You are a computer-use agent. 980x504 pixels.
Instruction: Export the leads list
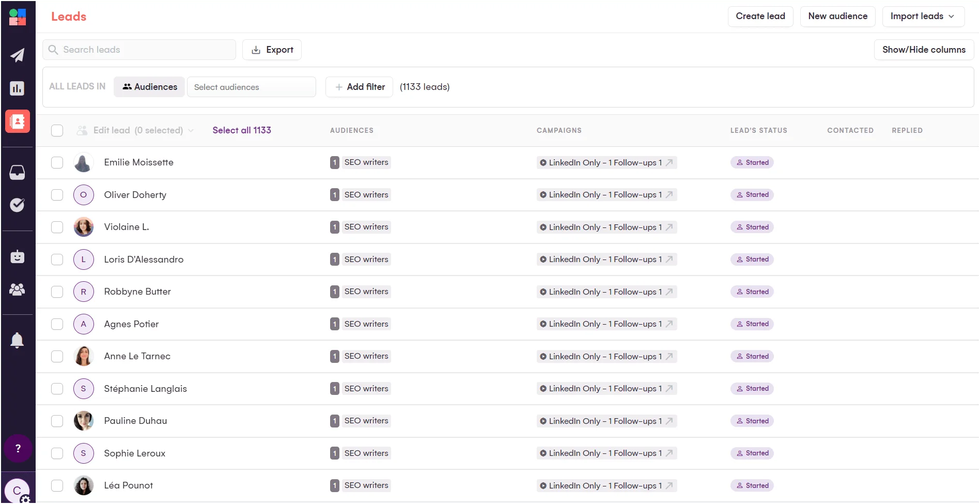point(272,50)
